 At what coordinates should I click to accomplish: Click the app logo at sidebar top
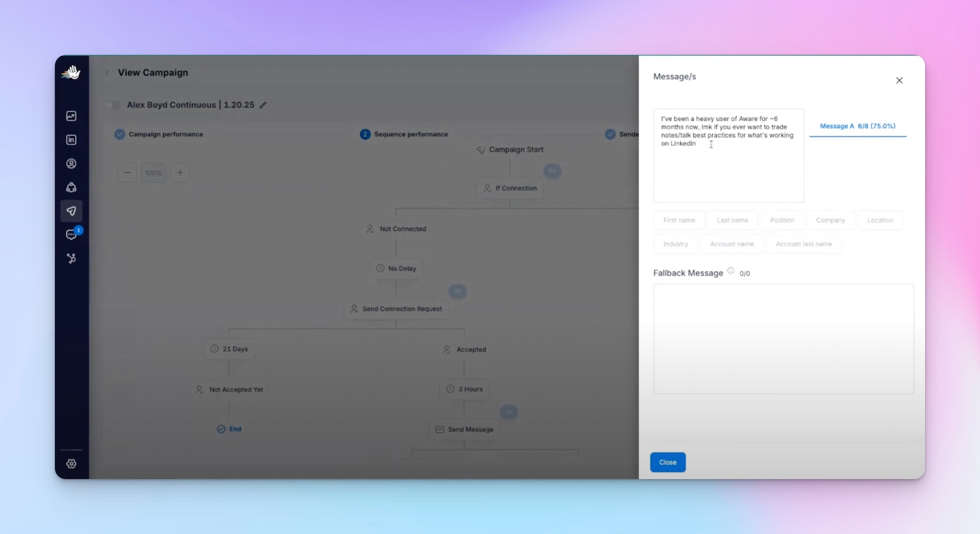71,72
